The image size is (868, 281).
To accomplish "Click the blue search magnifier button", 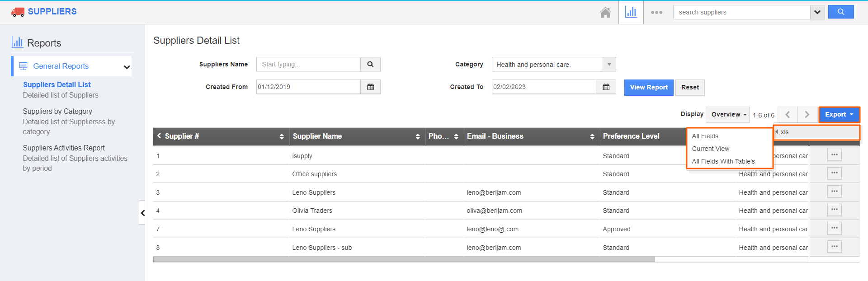I will coord(841,12).
